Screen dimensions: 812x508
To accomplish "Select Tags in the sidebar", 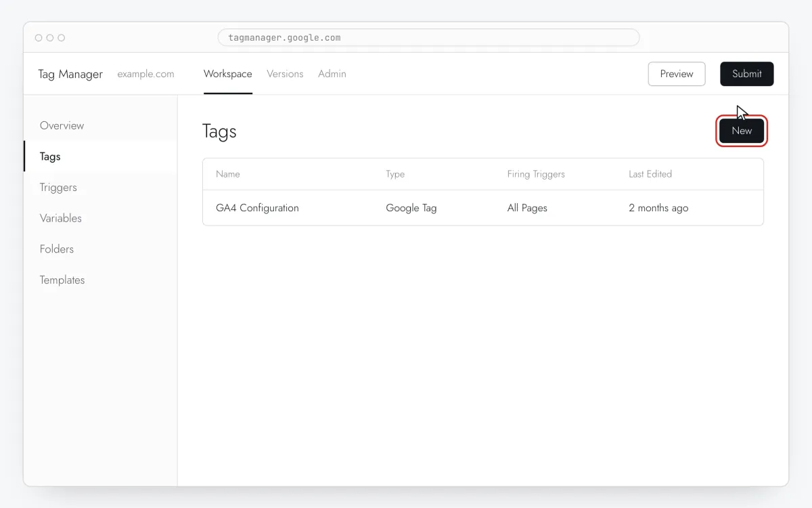I will (100, 156).
